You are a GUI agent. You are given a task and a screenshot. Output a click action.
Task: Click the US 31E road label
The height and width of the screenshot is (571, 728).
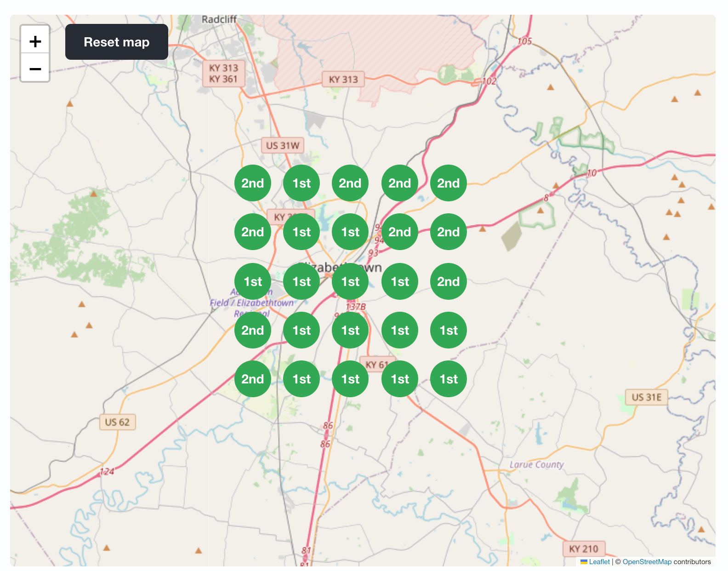646,397
